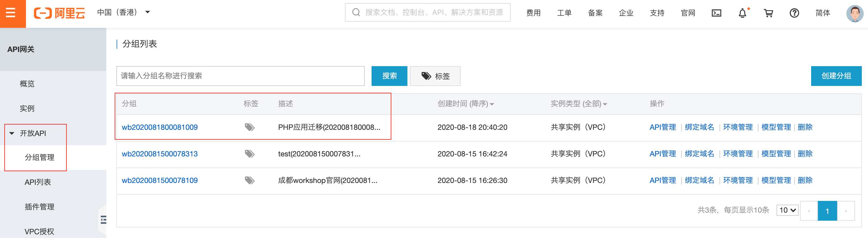Click 模型管理 for wb2020081800081009

(x=777, y=127)
